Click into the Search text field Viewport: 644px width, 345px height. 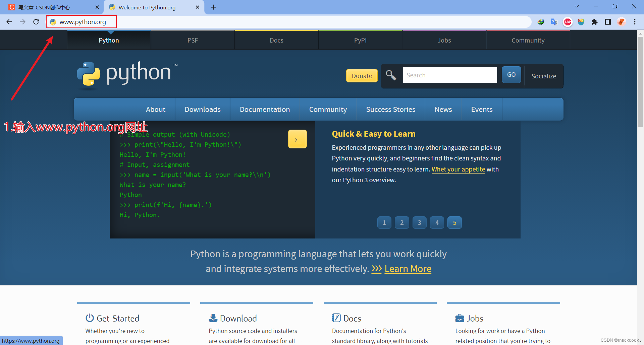450,75
